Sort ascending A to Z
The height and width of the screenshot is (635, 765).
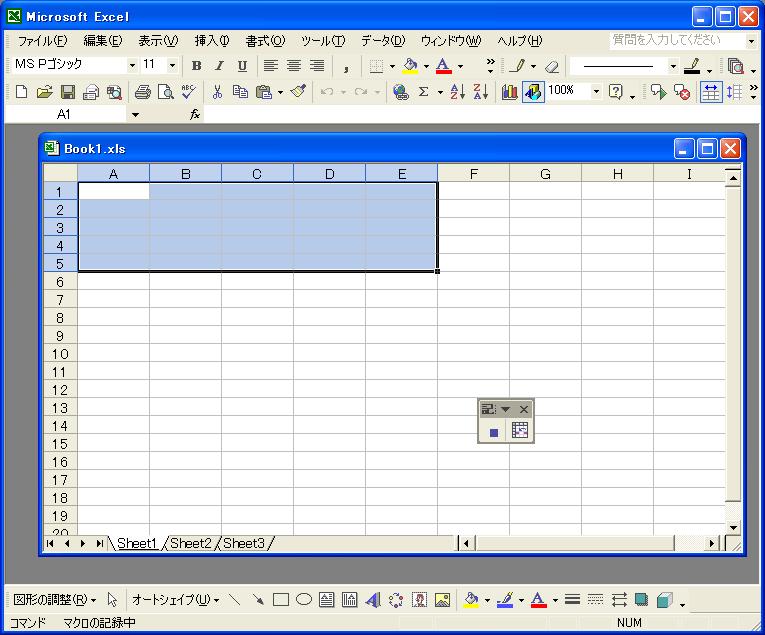click(x=458, y=92)
